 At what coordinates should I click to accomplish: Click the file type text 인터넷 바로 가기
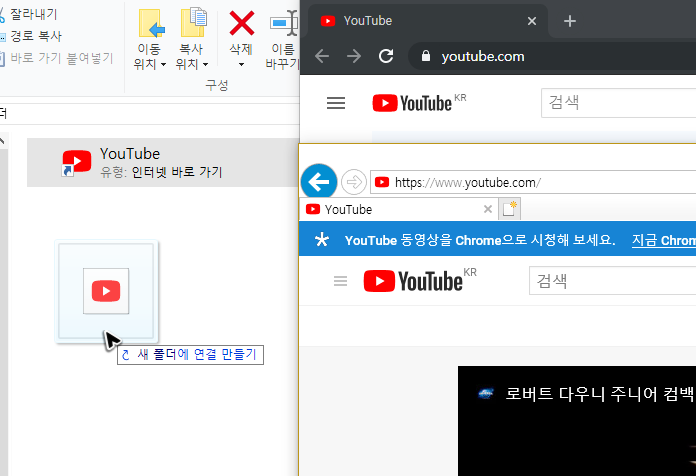point(177,172)
